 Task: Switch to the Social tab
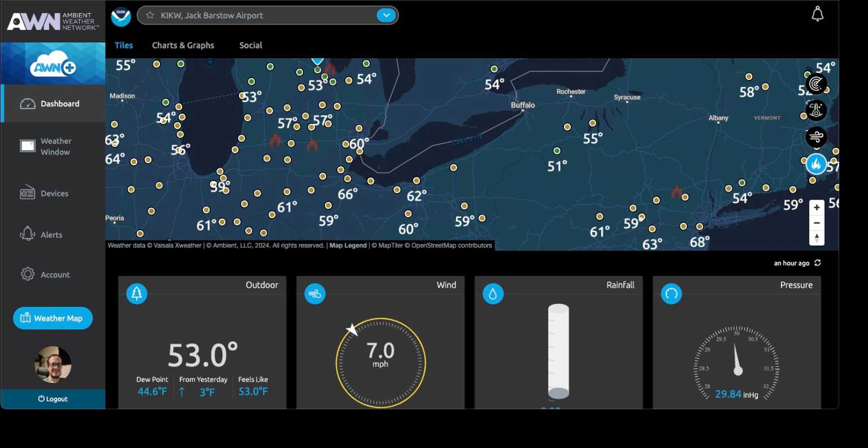[250, 45]
